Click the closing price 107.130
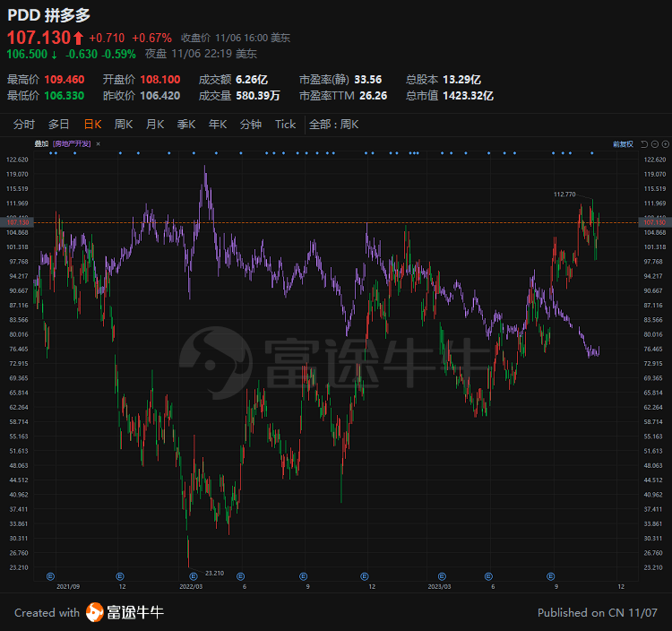This screenshot has height=631, width=672. [x=39, y=38]
